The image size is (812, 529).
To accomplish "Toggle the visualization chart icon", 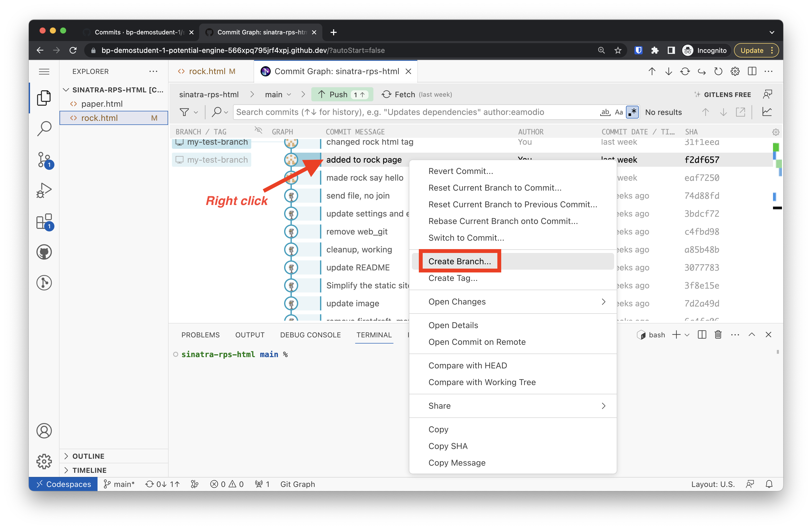I will pos(767,112).
